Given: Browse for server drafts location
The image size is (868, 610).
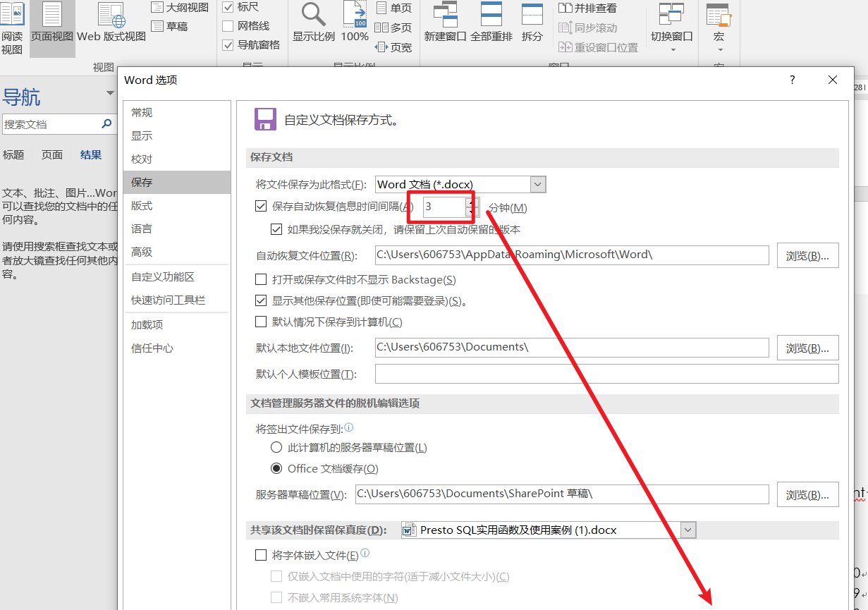Looking at the screenshot, I should 808,494.
